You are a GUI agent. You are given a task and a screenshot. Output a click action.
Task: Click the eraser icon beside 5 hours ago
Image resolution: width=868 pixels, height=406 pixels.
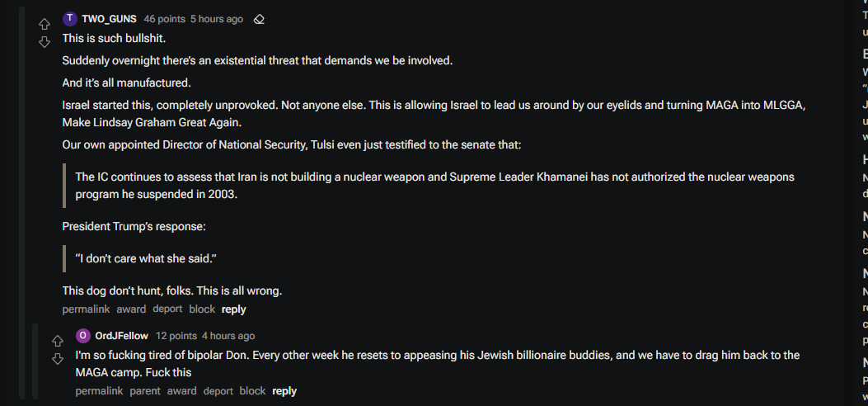click(x=259, y=19)
